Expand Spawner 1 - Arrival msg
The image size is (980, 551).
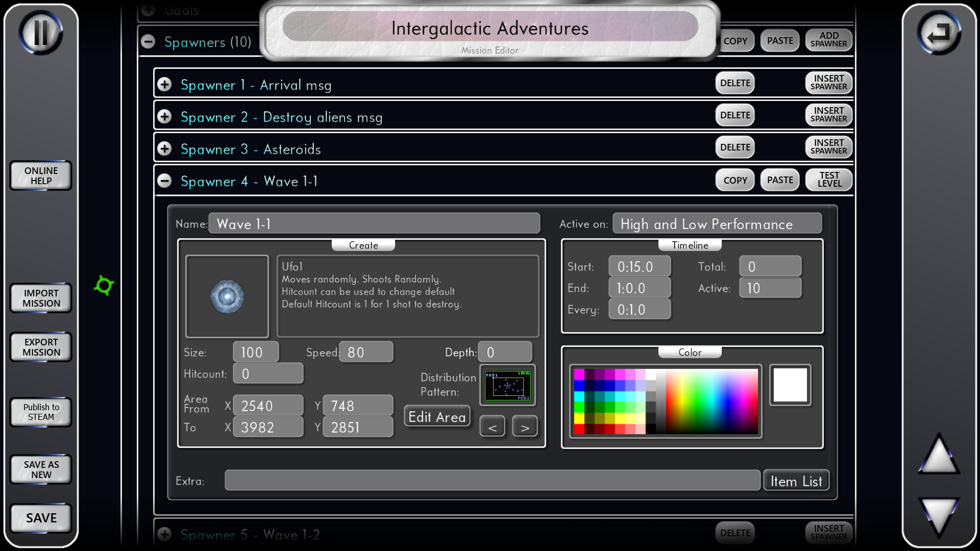tap(164, 84)
